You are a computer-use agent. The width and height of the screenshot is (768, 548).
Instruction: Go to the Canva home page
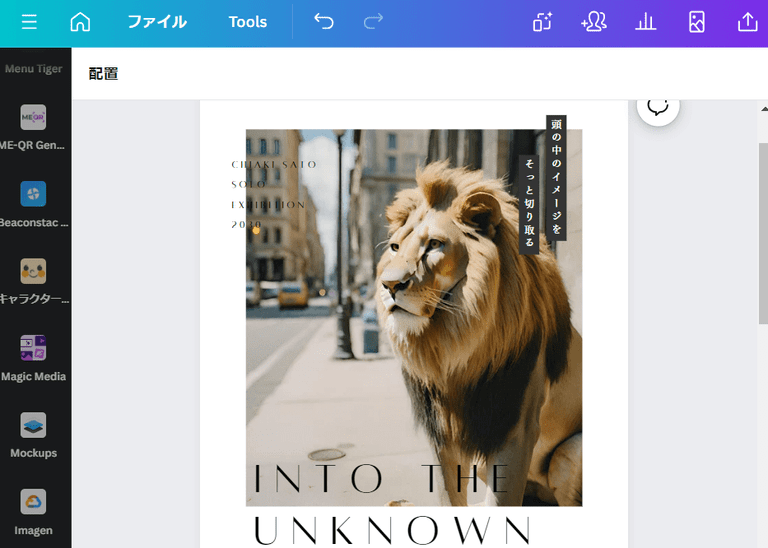pyautogui.click(x=80, y=22)
